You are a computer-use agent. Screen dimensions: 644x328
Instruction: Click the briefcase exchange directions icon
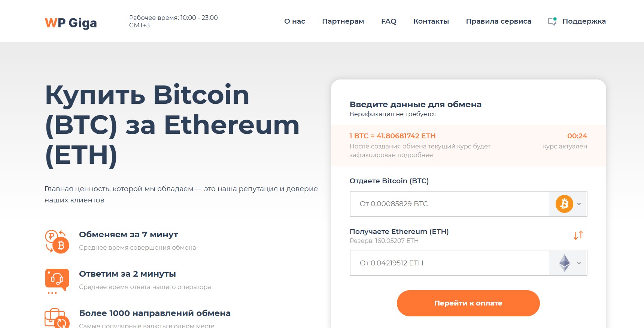[57, 318]
